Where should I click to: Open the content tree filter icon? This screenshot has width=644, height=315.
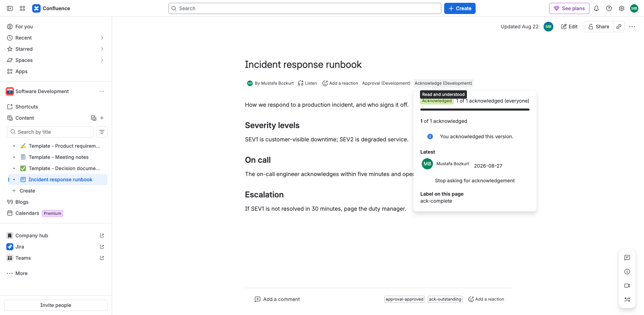(x=102, y=132)
